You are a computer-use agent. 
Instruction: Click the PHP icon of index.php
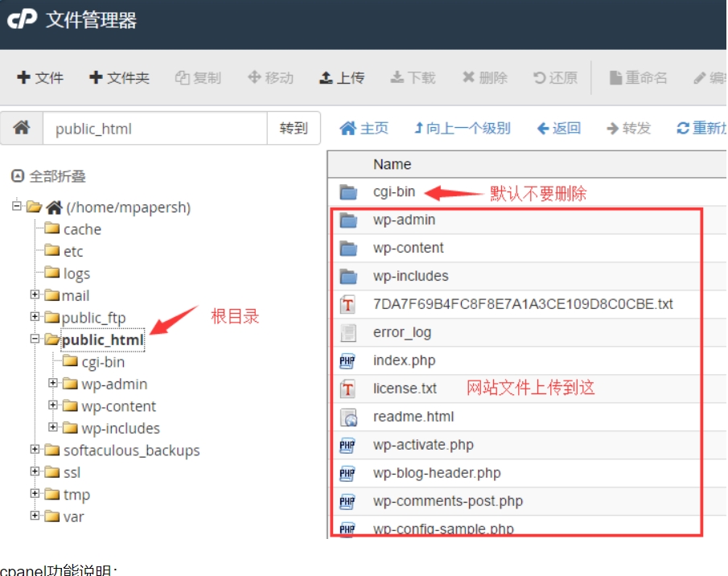click(348, 361)
